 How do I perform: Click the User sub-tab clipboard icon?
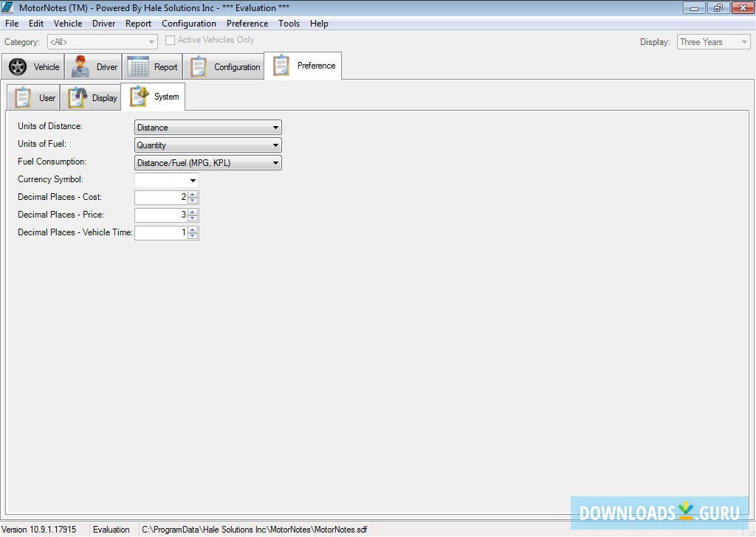tap(23, 97)
